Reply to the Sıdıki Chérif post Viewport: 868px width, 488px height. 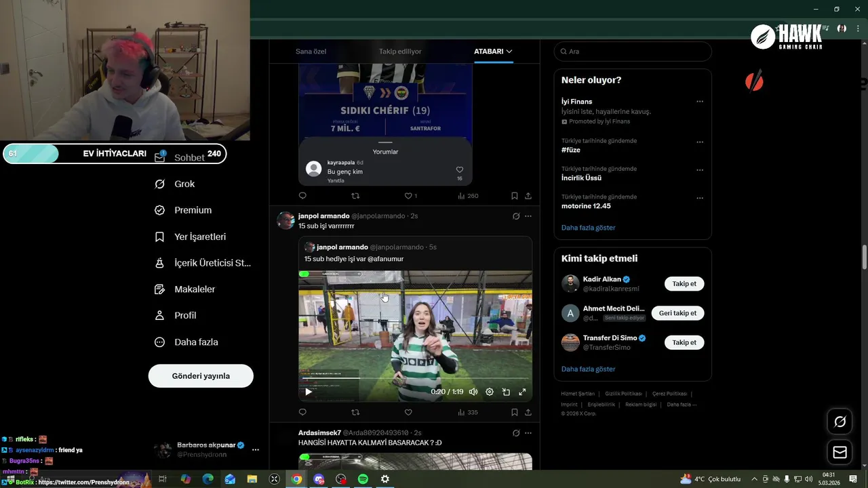302,196
